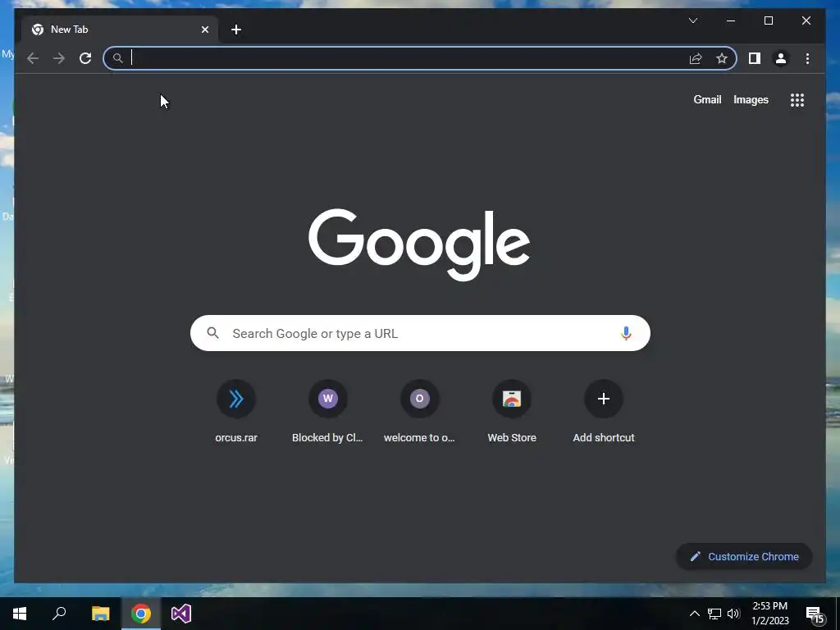Open the Blocked by Cl... shortcut
Image resolution: width=840 pixels, height=630 pixels.
(328, 412)
